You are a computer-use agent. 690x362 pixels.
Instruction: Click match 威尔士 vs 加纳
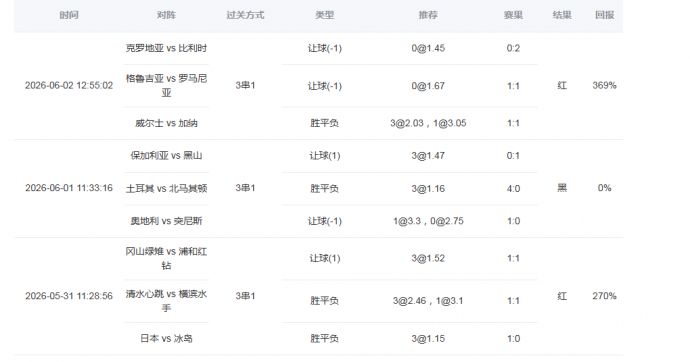(166, 123)
